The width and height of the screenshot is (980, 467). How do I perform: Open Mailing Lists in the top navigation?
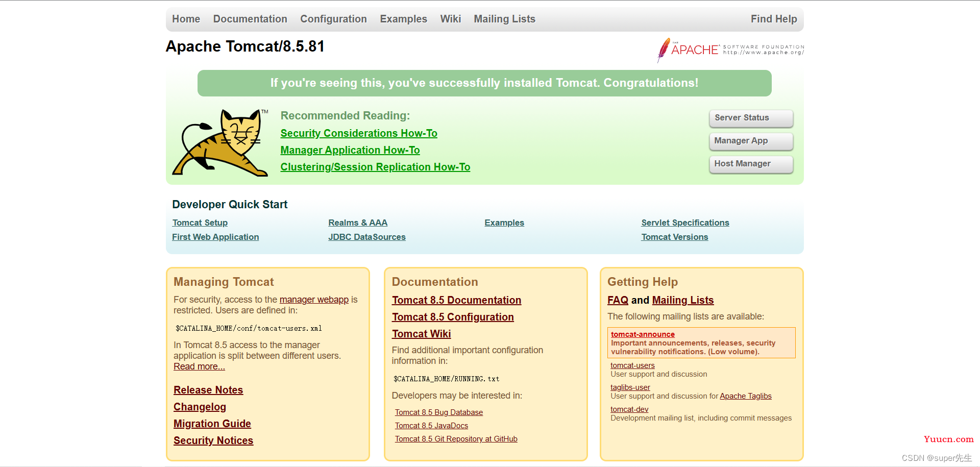[504, 19]
